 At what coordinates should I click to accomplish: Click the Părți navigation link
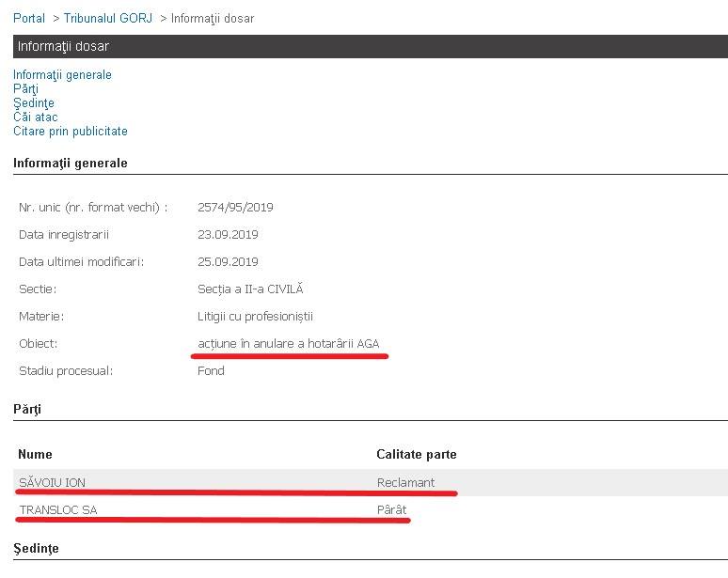[x=25, y=89]
